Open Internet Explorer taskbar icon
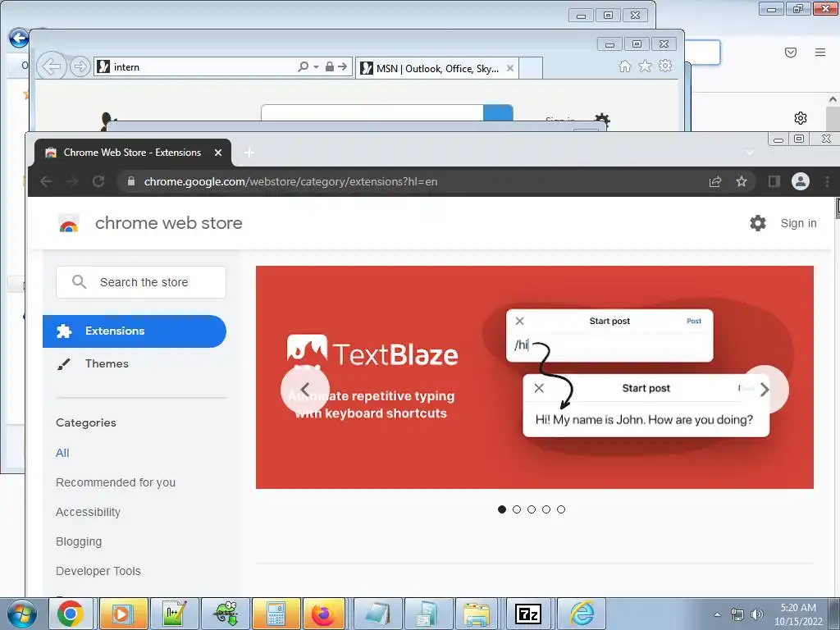This screenshot has height=630, width=840. [582, 614]
